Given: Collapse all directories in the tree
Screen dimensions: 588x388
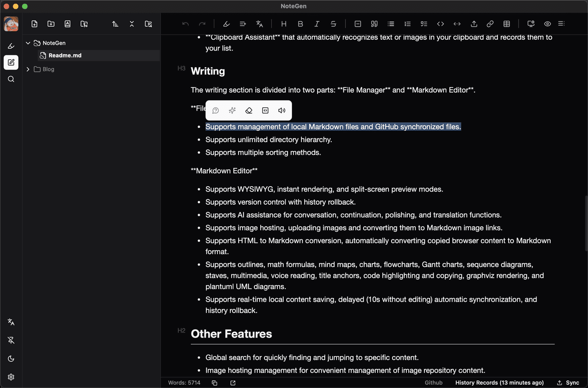Looking at the screenshot, I should tap(132, 24).
